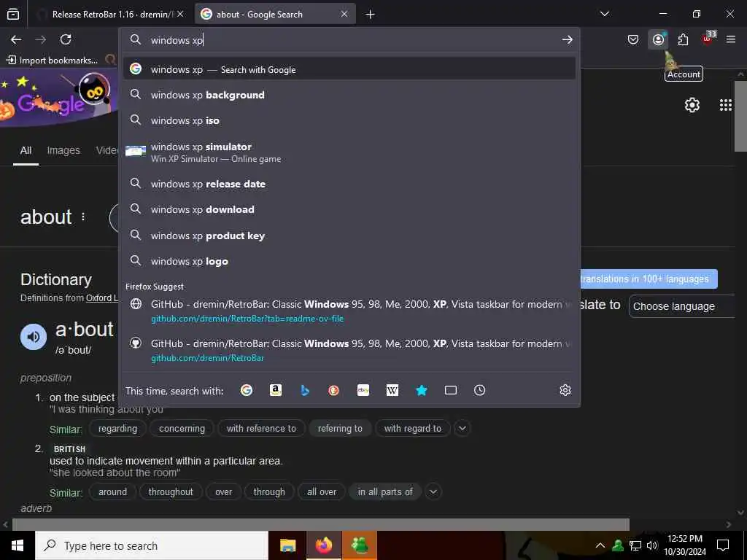Click the 'concerning' synonym chip
The width and height of the screenshot is (747, 560).
click(x=182, y=428)
